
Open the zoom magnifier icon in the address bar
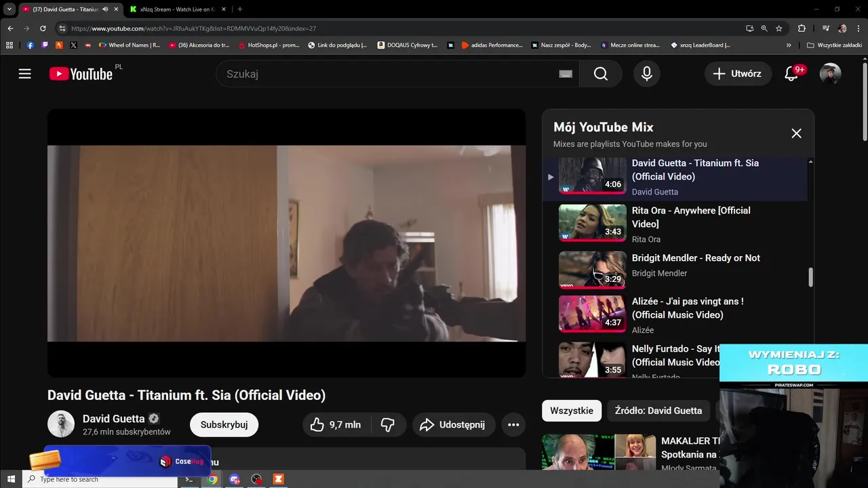(764, 28)
